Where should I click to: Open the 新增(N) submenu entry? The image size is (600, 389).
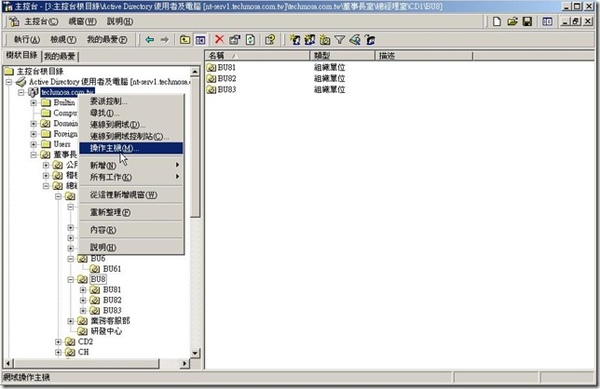[131, 165]
